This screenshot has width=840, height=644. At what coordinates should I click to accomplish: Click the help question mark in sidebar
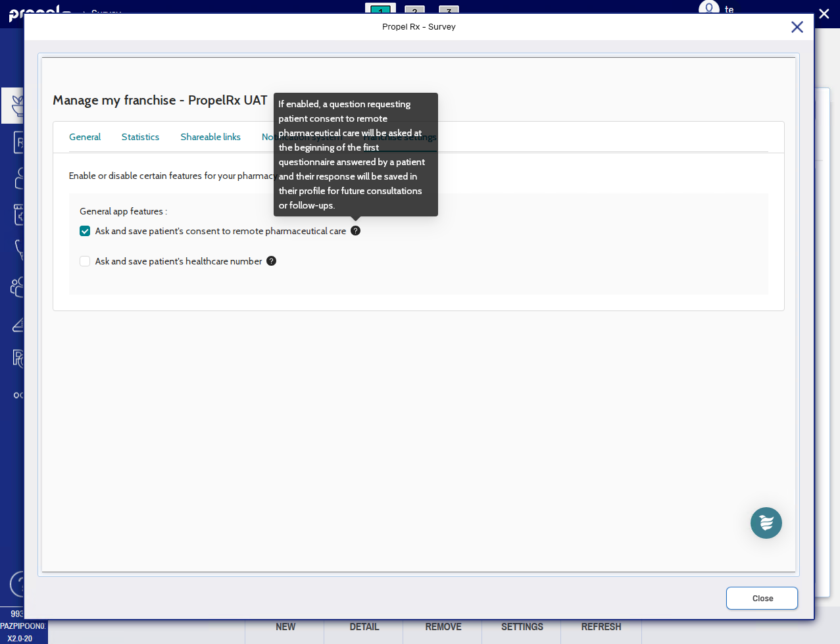[x=18, y=583]
